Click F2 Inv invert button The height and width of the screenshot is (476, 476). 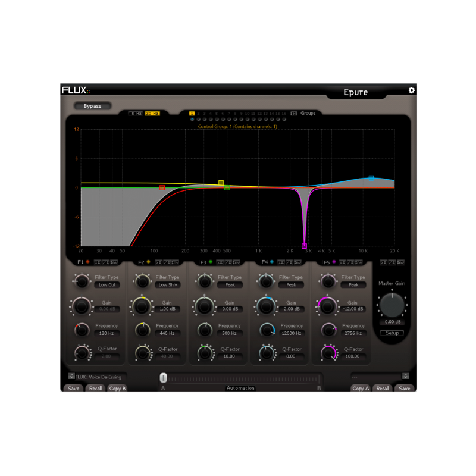[x=175, y=262]
